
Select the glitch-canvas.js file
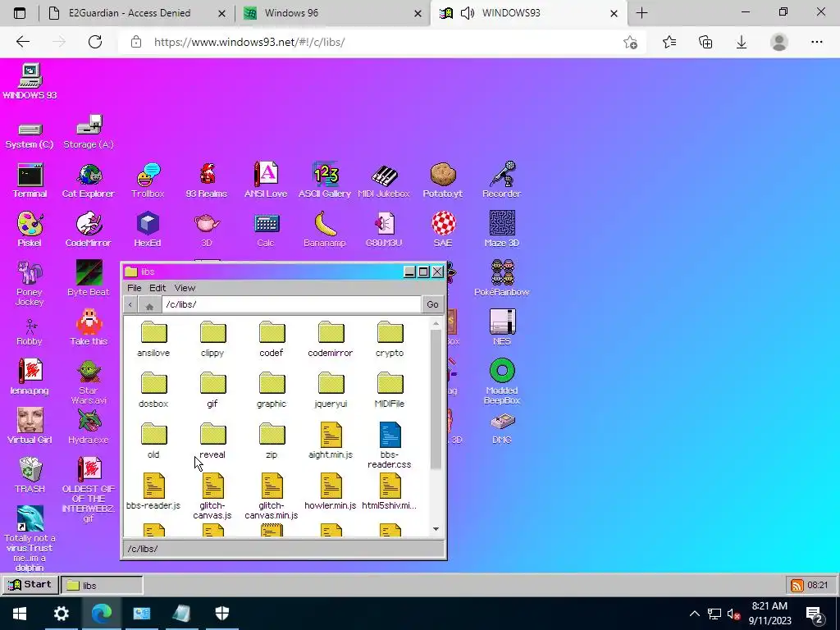[x=212, y=496]
